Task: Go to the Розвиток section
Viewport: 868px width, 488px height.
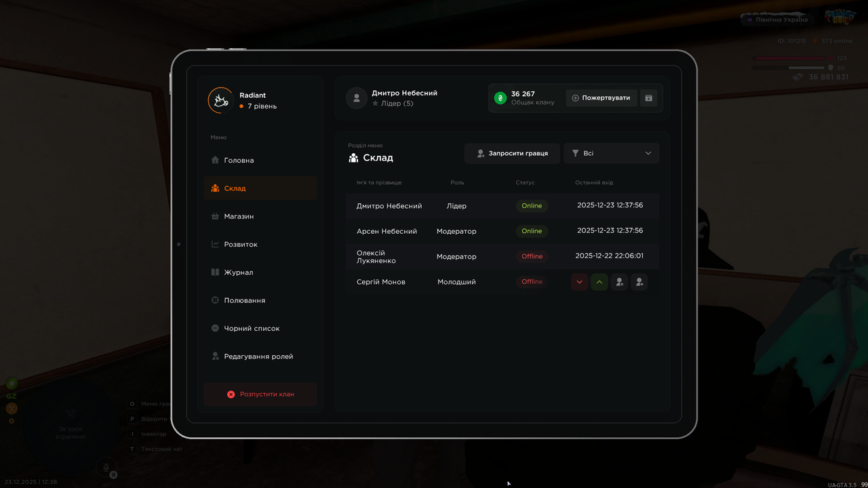Action: [260, 244]
